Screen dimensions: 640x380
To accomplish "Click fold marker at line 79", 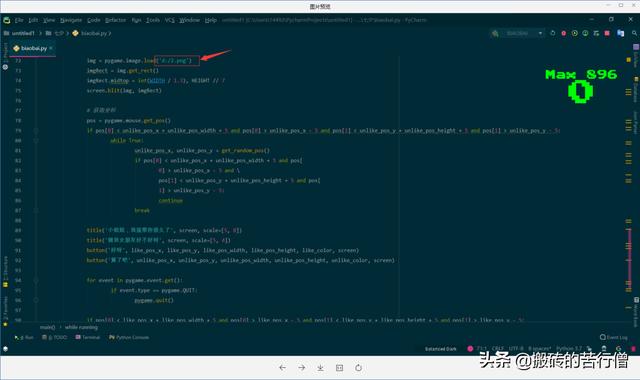I will click(x=36, y=131).
